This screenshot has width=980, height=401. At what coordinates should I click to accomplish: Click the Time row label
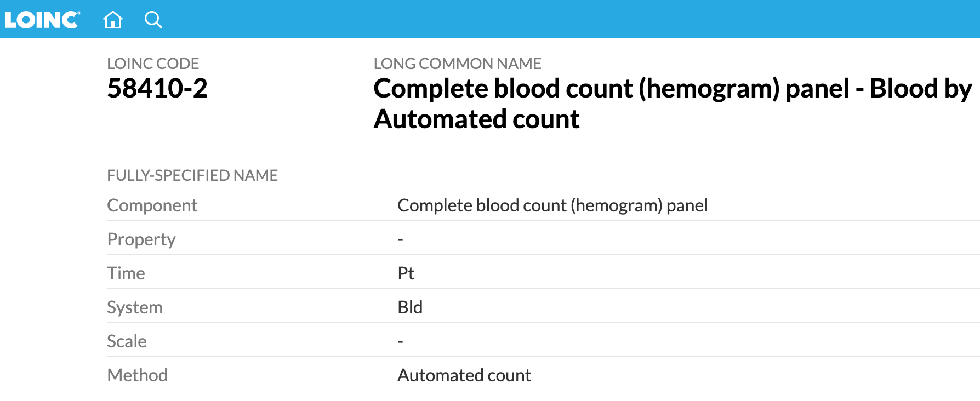tap(126, 273)
